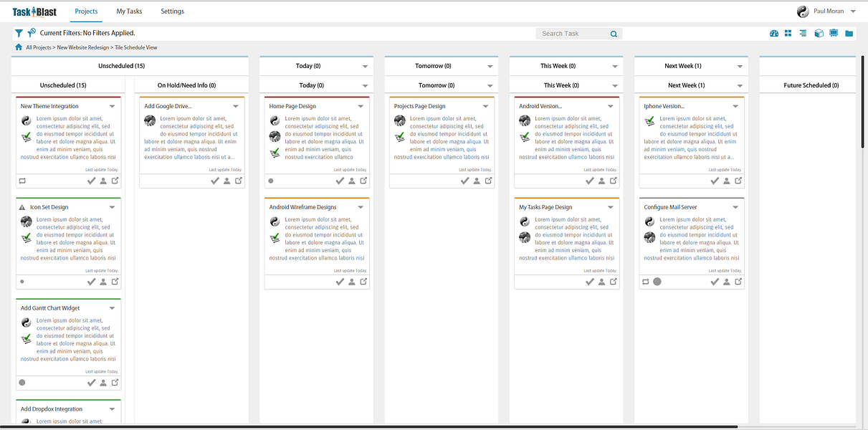Open Configure Mail Server card menu arrow
The width and height of the screenshot is (868, 430).
click(735, 207)
